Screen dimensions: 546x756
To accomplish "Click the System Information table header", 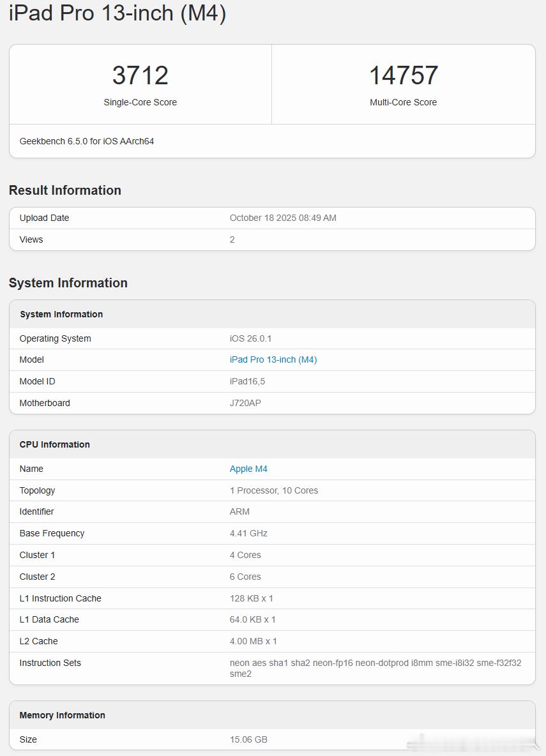I will point(61,314).
